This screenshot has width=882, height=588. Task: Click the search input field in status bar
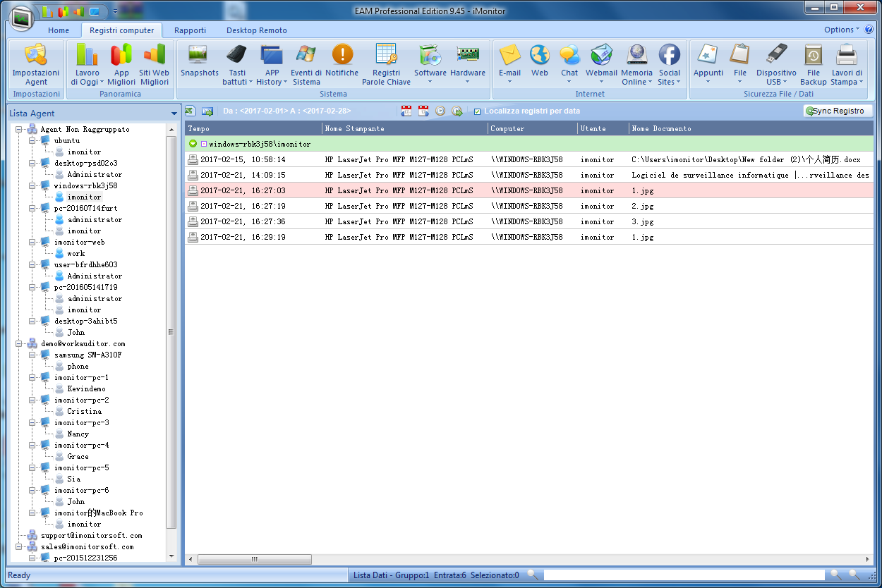[x=683, y=575]
